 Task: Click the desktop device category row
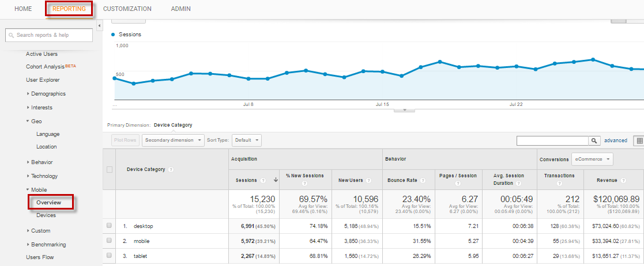click(144, 226)
